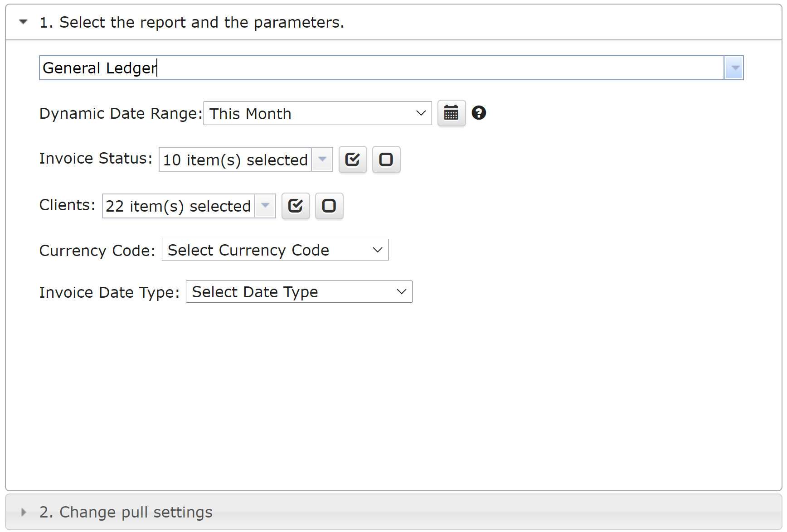Image resolution: width=787 pixels, height=532 pixels.
Task: Click the '10 item(s) selected' status box
Action: click(235, 160)
